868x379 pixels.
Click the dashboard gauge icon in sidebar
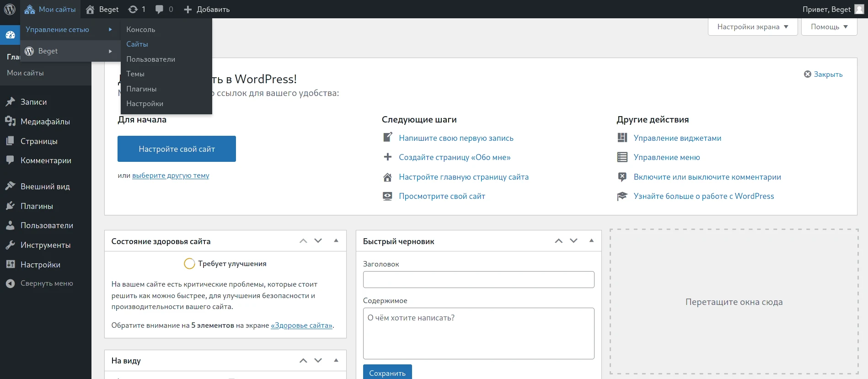[10, 35]
